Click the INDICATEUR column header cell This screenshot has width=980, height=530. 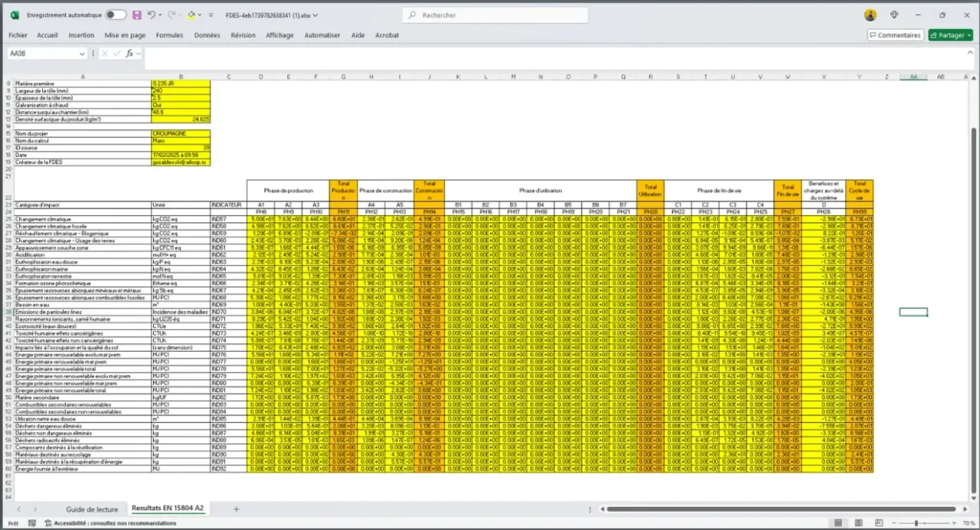tap(228, 204)
